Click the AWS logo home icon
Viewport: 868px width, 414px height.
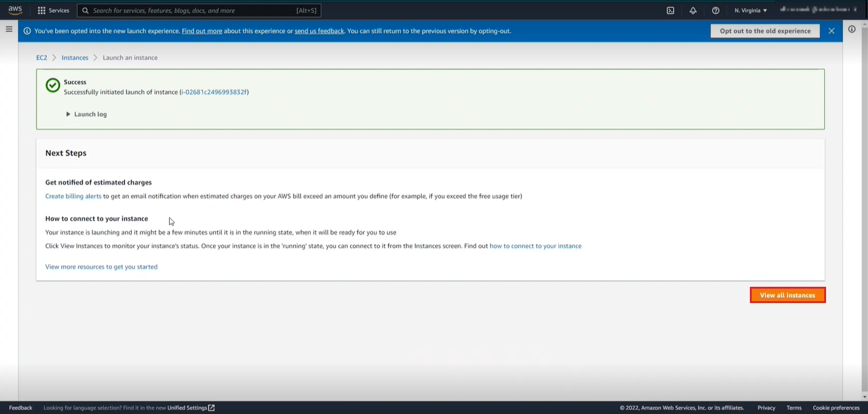click(x=15, y=10)
